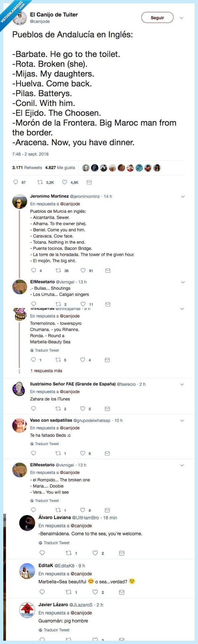Open the dropdown on Vaso con sadpatillas' reply
Image resolution: width=198 pixels, height=644 pixels.
point(182,420)
